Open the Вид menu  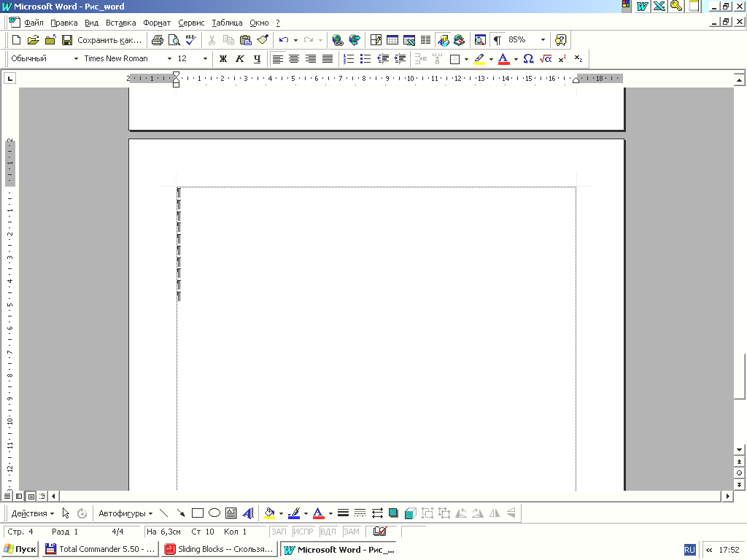[x=91, y=23]
